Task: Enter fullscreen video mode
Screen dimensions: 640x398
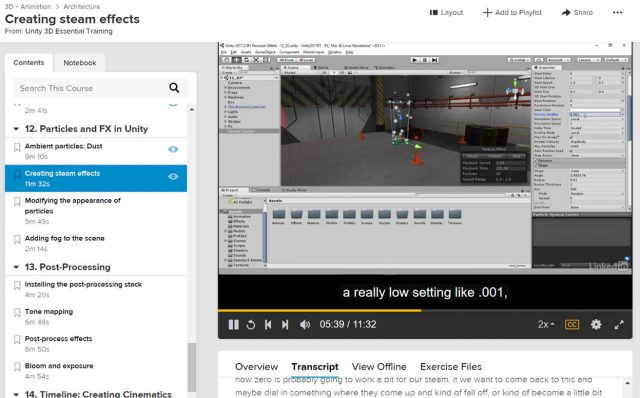Action: click(619, 325)
